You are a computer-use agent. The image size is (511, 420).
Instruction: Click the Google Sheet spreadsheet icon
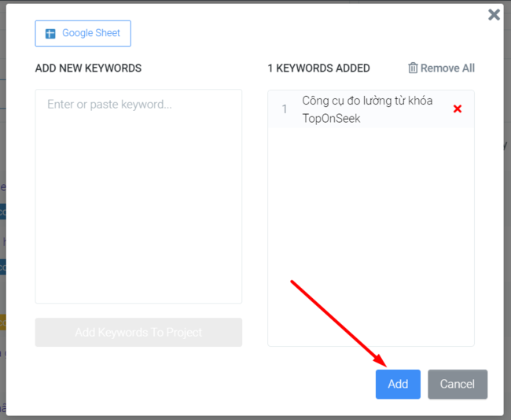pyautogui.click(x=50, y=34)
